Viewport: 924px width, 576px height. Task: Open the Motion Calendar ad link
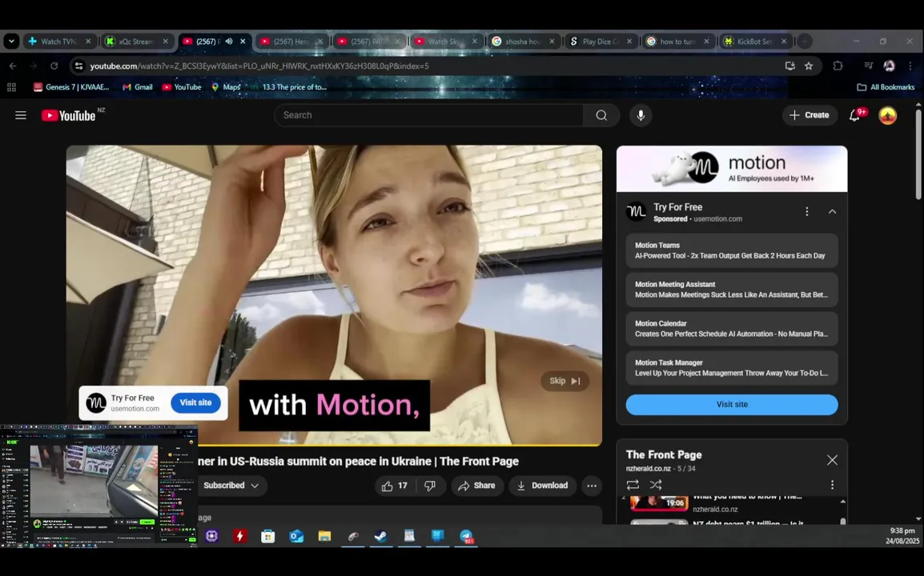(732, 329)
